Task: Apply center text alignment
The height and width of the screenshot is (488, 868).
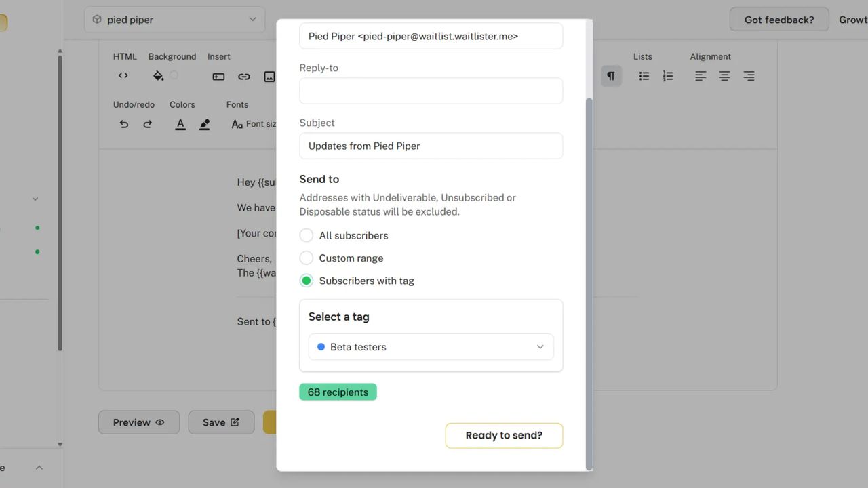Action: click(x=724, y=76)
